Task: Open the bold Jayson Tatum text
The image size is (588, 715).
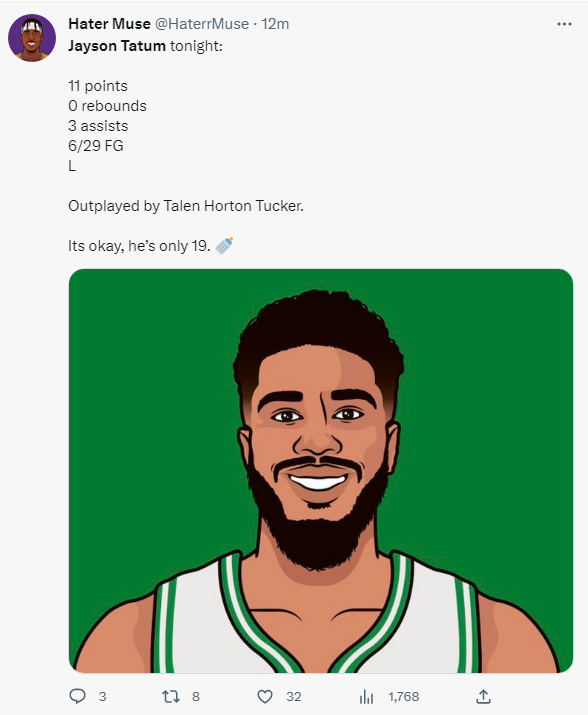Action: pos(117,46)
